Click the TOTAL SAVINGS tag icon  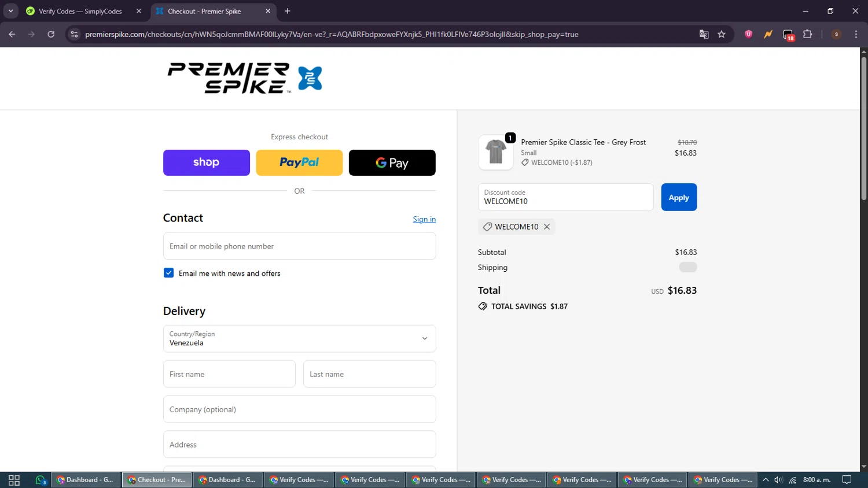tap(483, 306)
